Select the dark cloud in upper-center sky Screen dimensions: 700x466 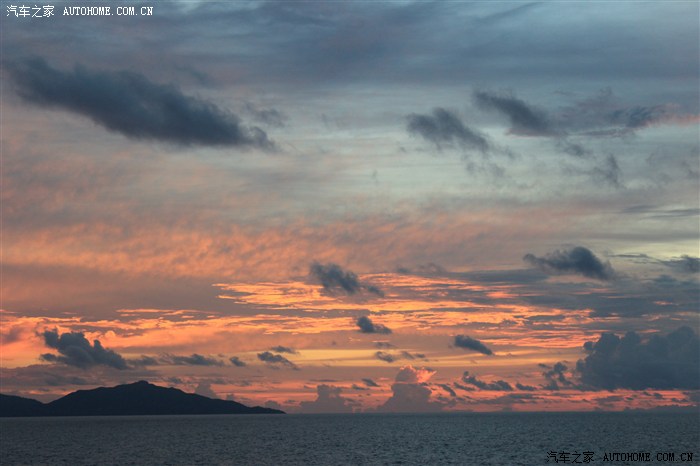click(x=446, y=128)
